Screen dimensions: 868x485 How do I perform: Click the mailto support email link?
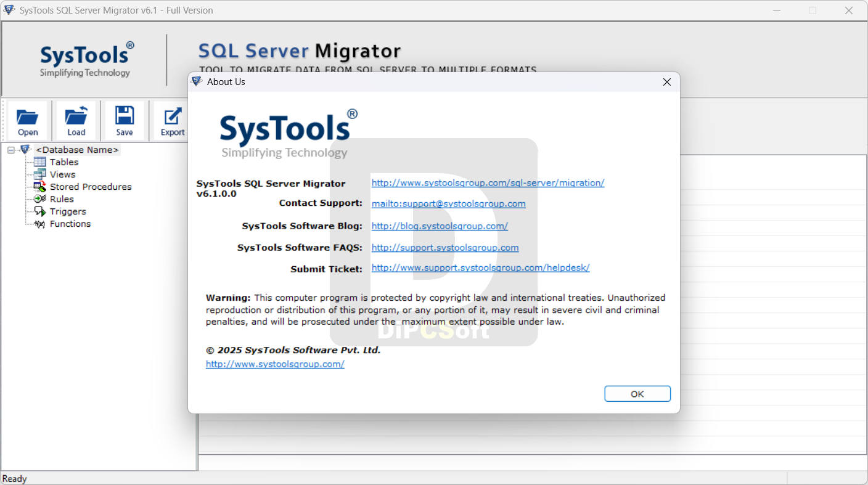tap(449, 203)
